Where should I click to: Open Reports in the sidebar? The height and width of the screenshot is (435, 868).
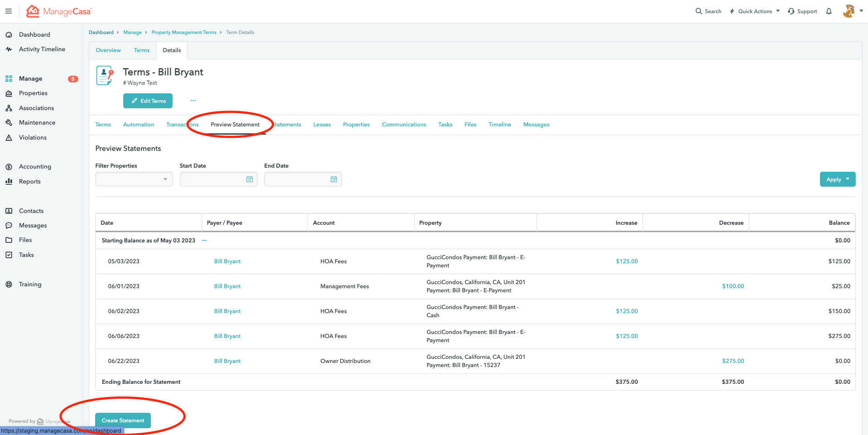(29, 182)
